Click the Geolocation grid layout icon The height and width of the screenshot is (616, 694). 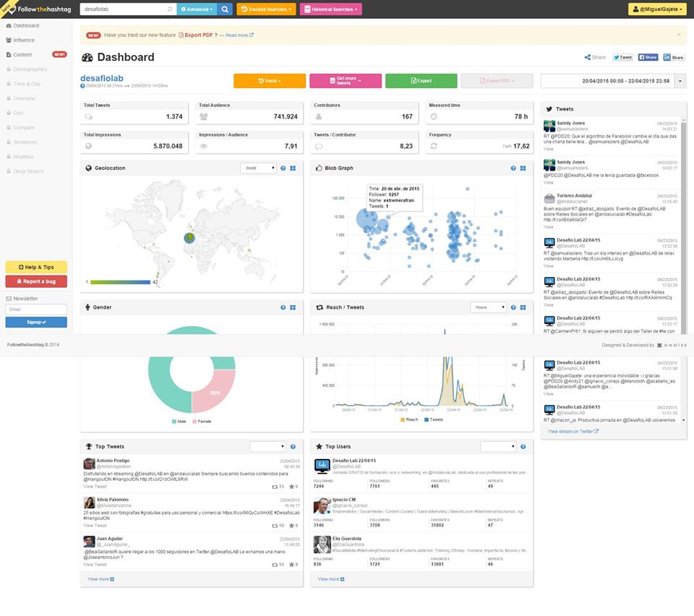pyautogui.click(x=293, y=168)
